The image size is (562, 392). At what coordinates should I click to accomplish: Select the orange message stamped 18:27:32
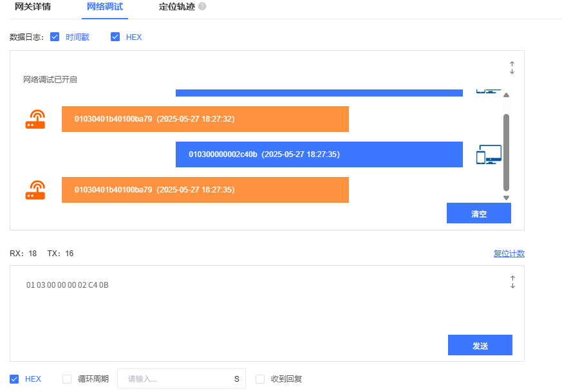pyautogui.click(x=205, y=119)
